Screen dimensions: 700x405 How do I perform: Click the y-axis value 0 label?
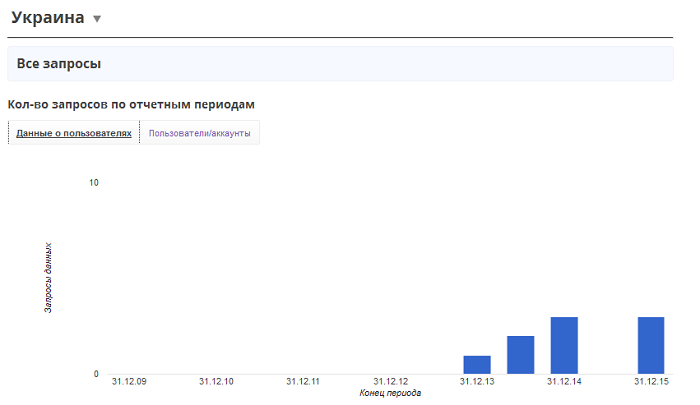click(x=96, y=374)
